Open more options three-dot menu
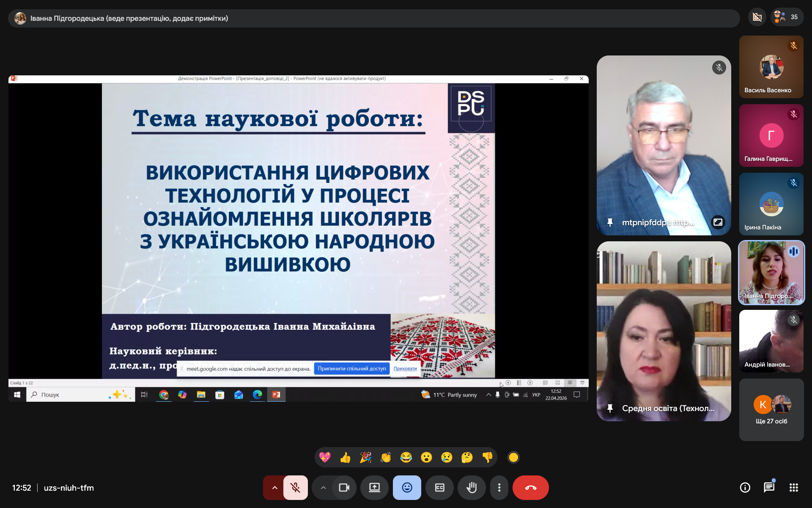The width and height of the screenshot is (812, 508). pyautogui.click(x=499, y=488)
